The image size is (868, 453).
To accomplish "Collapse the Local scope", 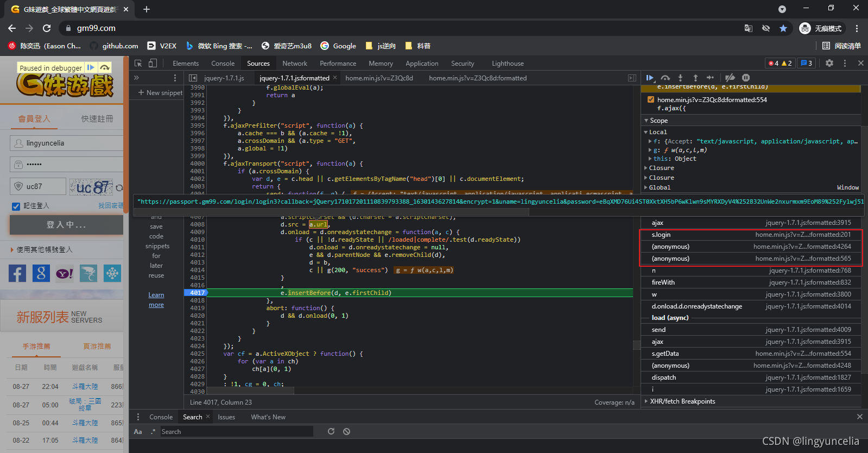I will click(646, 132).
